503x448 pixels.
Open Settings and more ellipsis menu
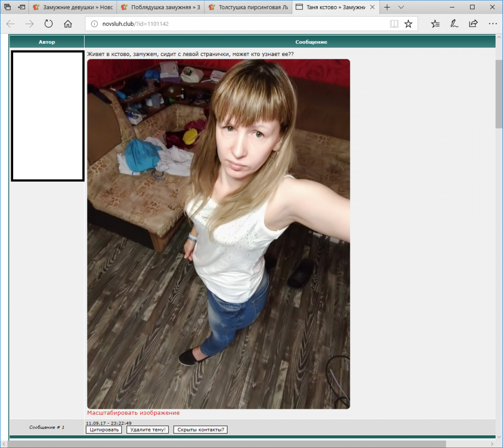coord(492,24)
